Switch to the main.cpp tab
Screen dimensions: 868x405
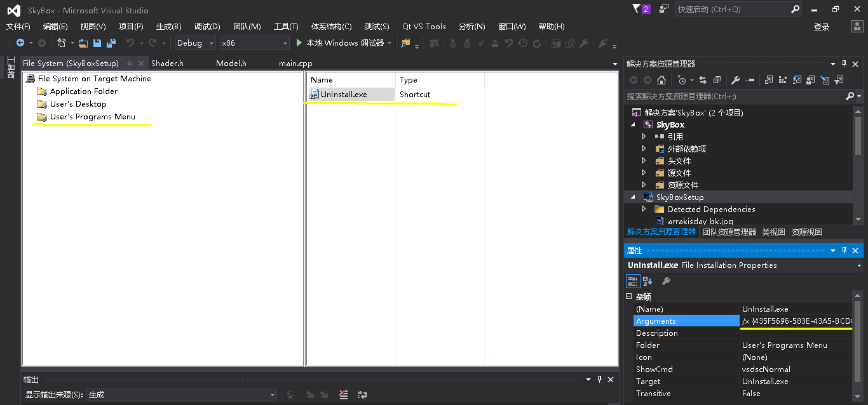click(x=295, y=63)
